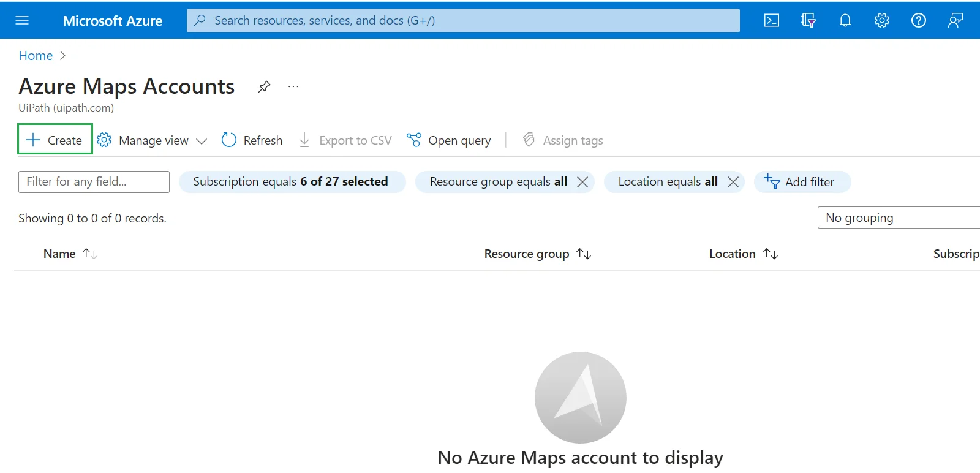Image resolution: width=980 pixels, height=473 pixels.
Task: Open the Subscription equals filter pill
Action: [292, 182]
